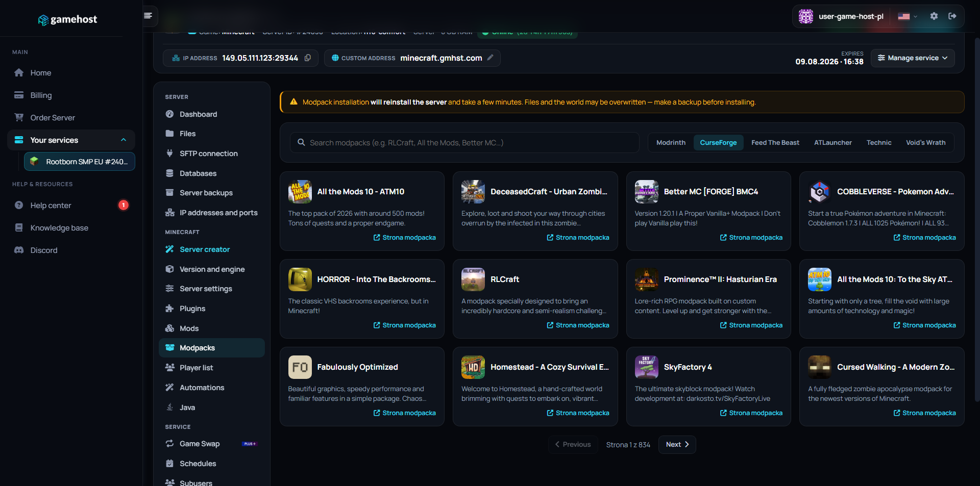980x486 pixels.
Task: Open server Dashboard
Action: [x=212, y=114]
